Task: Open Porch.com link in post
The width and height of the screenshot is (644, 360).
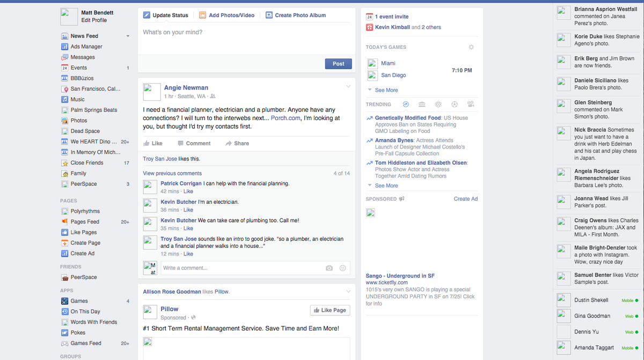Action: coord(286,118)
